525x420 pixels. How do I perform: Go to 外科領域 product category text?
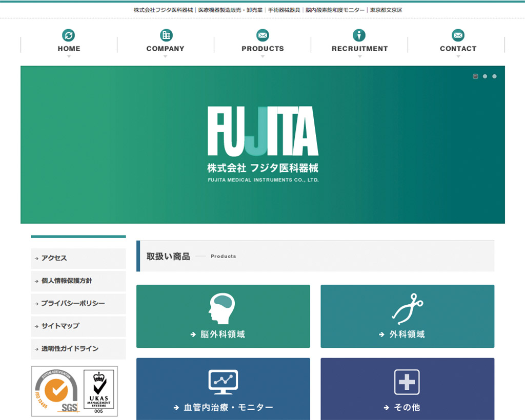pos(407,334)
